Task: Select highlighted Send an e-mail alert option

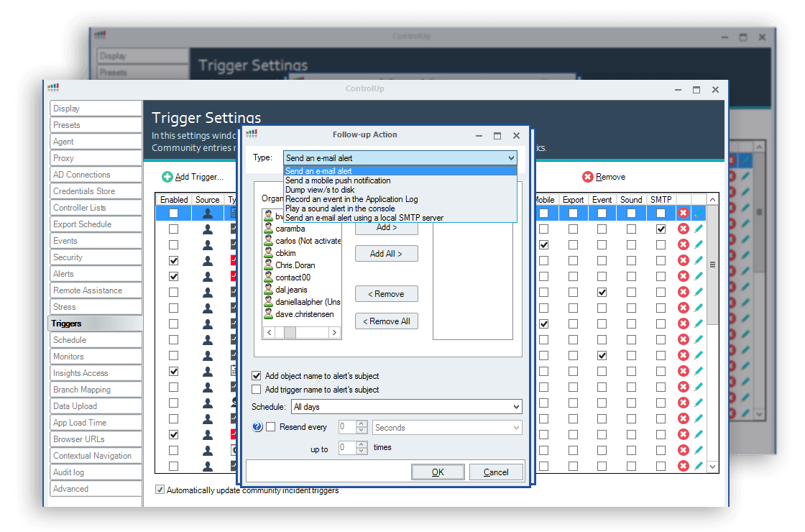Action: [x=400, y=171]
